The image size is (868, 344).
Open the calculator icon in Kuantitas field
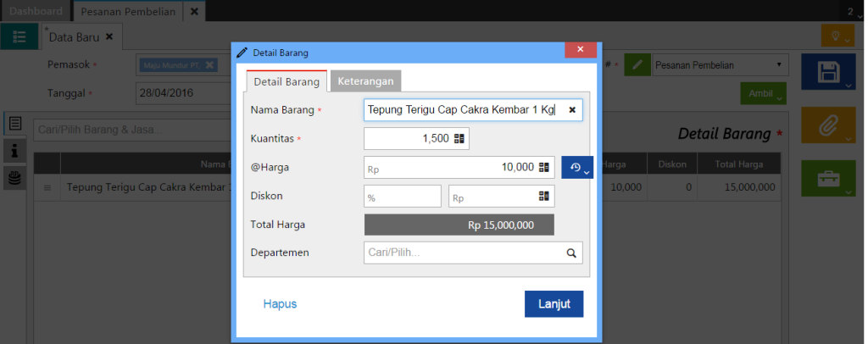click(x=459, y=139)
